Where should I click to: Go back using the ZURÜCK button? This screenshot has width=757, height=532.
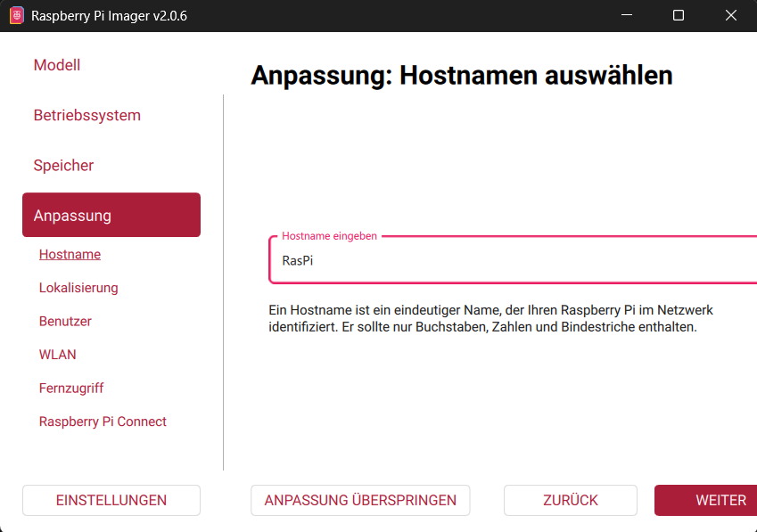(x=570, y=500)
